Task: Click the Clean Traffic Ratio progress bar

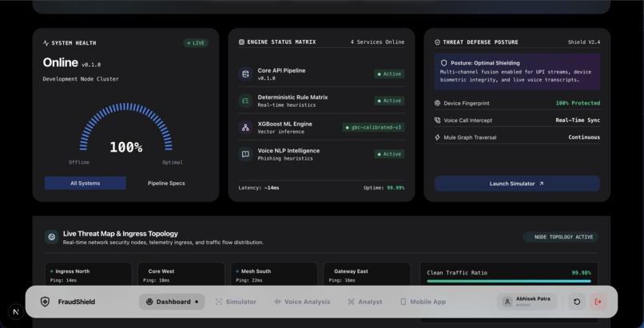Action: (x=509, y=281)
